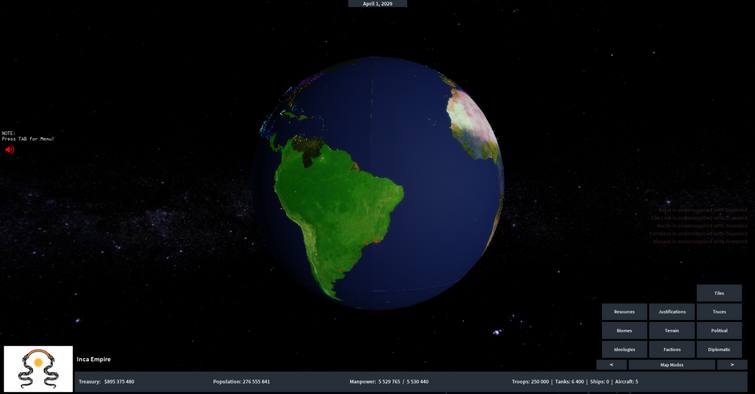Screen dimensions: 755x394
Task: Mute game audio with the red speaker icon
Action: 10,150
